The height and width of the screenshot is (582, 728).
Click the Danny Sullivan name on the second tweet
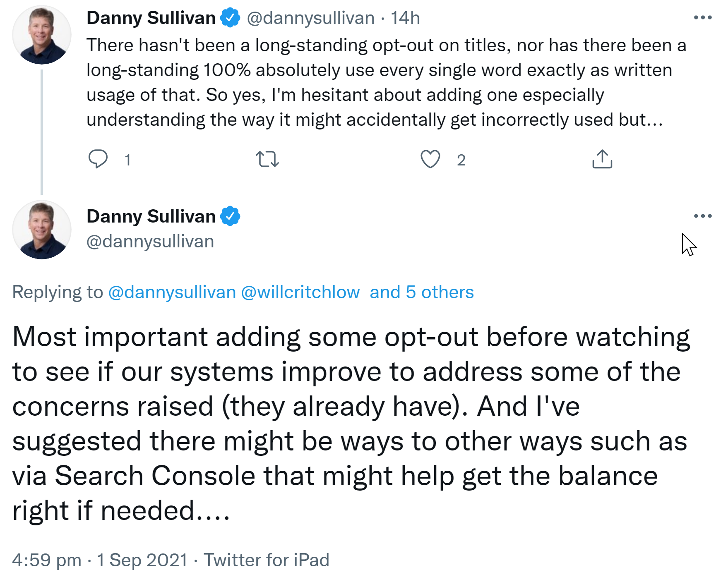(x=151, y=216)
